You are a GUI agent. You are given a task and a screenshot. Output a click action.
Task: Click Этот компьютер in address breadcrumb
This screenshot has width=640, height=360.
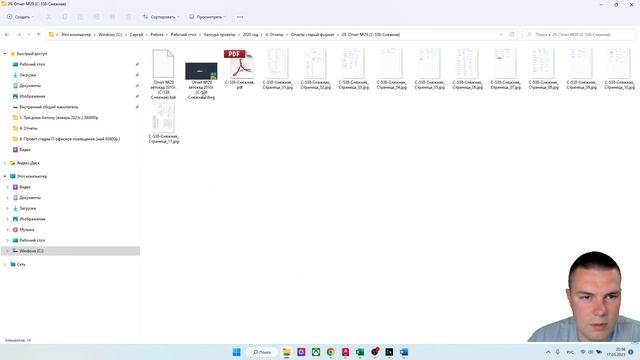coord(76,35)
